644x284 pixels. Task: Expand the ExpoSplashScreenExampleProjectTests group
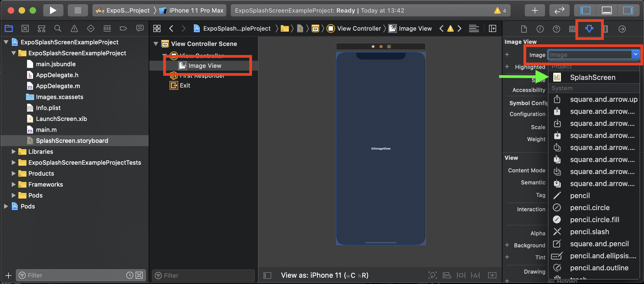click(x=13, y=163)
